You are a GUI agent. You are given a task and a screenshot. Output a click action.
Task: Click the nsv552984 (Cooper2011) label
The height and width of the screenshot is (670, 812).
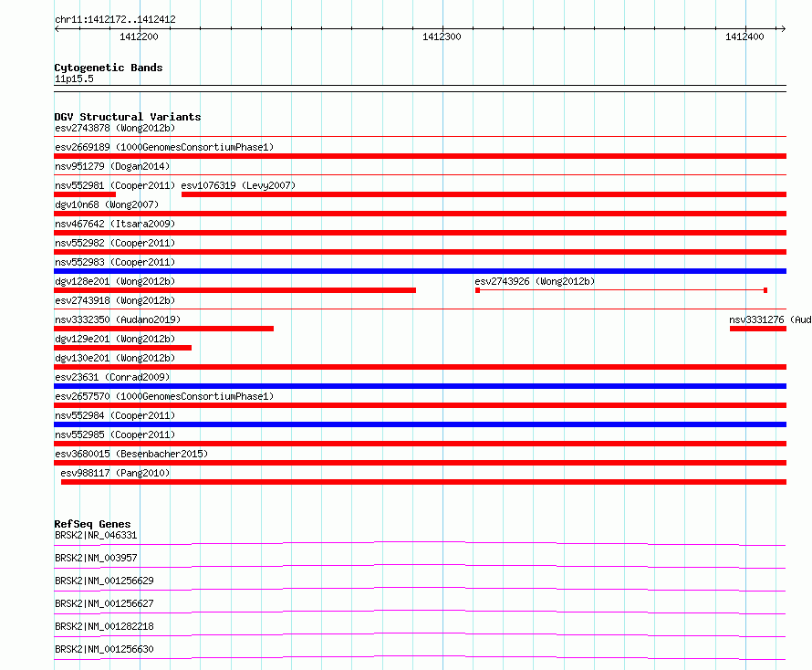pos(115,415)
